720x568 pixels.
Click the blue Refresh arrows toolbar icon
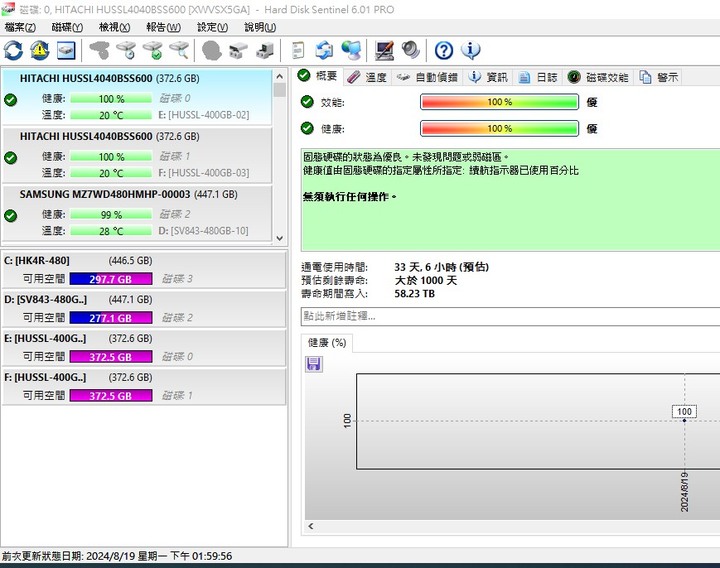13,50
